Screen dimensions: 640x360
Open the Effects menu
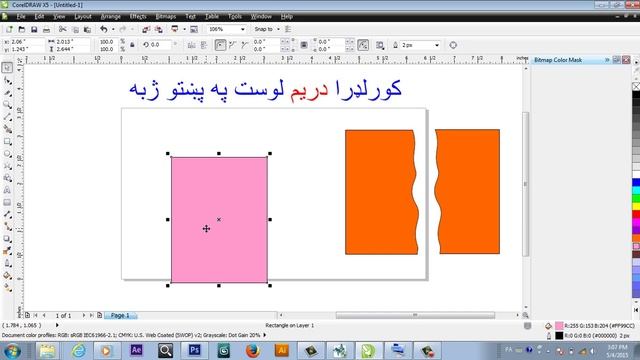tap(138, 16)
